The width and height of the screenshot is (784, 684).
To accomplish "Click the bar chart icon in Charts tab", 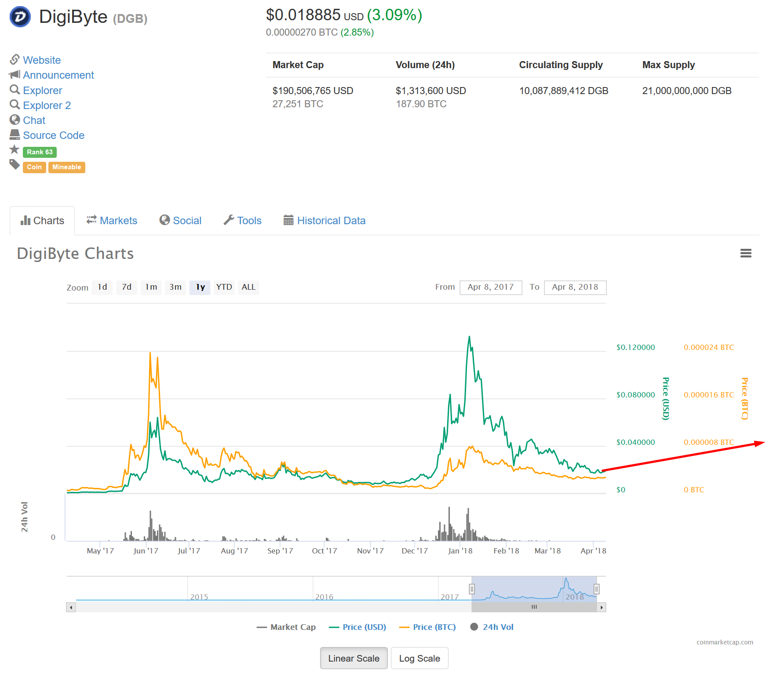I will pos(26,220).
